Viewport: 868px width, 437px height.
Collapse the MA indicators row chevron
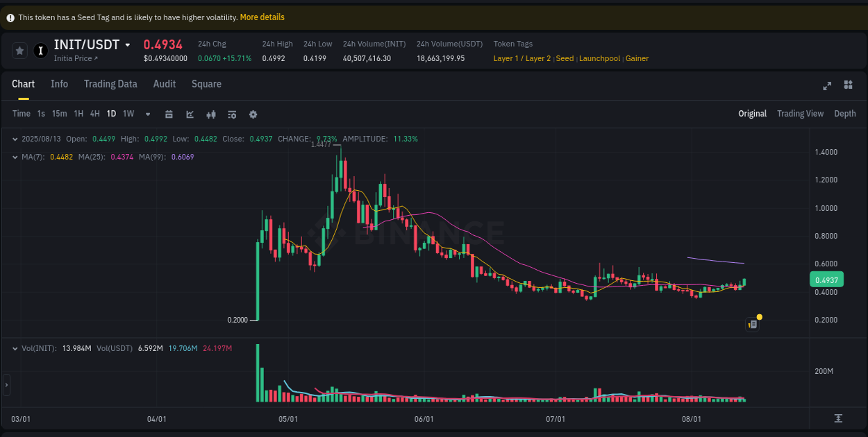pos(15,157)
